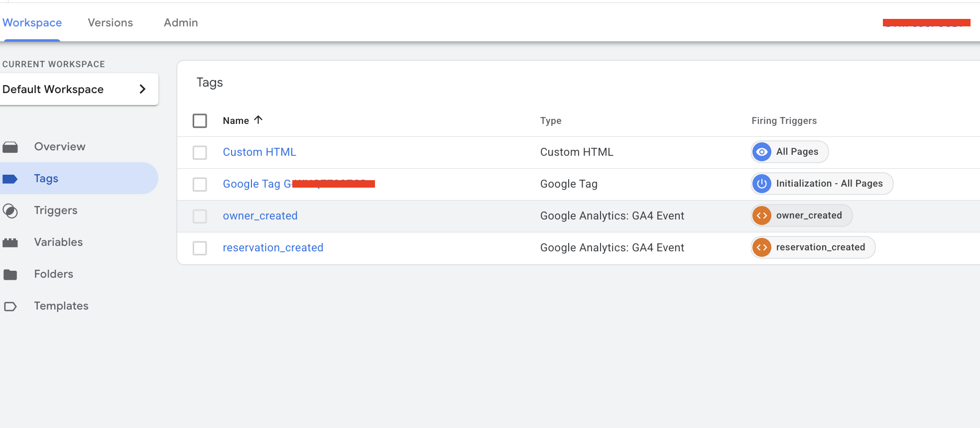The image size is (980, 428).
Task: Open the reservation_created firing trigger chip
Action: (813, 247)
